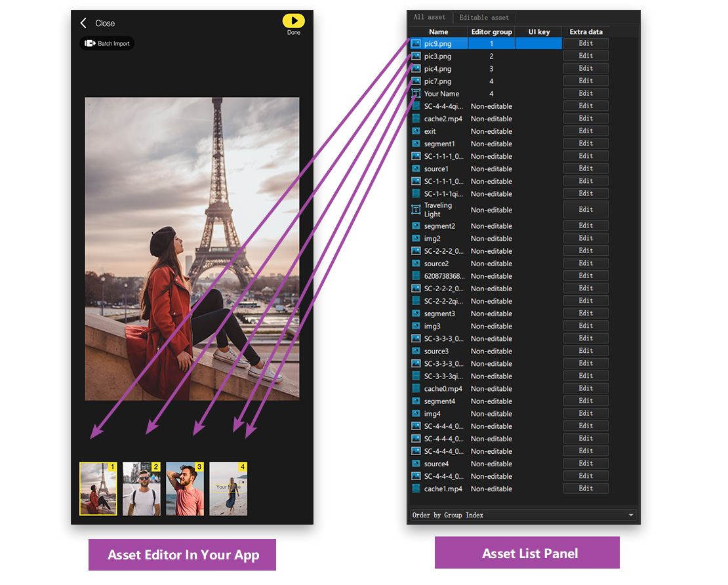Click the Editor group value for pic4.png
This screenshot has height=585, width=728.
(491, 69)
